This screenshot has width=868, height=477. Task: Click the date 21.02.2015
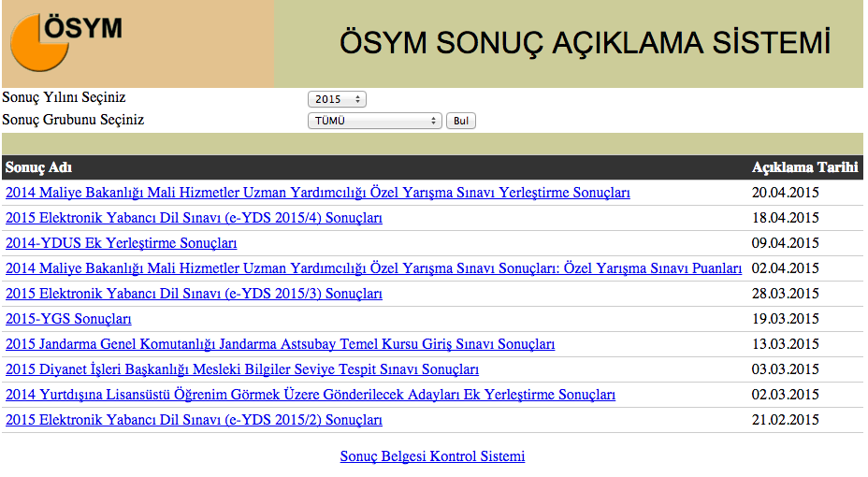(785, 420)
